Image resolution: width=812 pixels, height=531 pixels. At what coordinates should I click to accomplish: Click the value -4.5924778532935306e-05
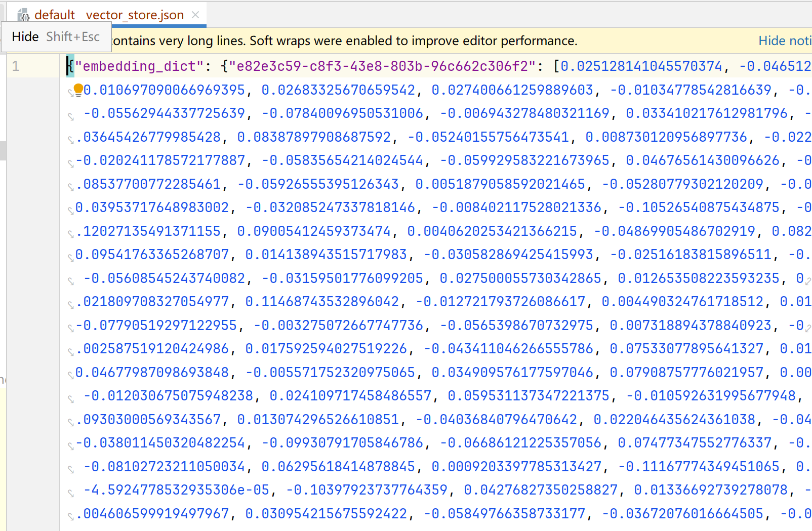coord(177,490)
